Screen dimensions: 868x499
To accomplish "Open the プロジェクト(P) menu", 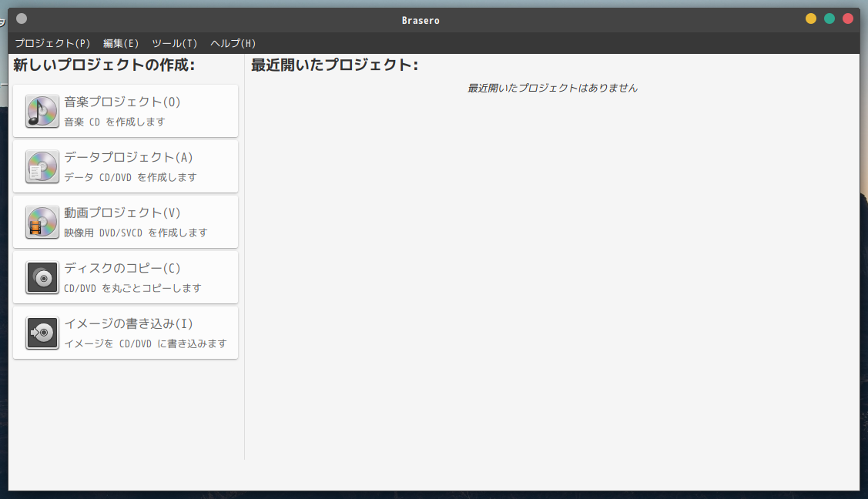I will [x=52, y=43].
